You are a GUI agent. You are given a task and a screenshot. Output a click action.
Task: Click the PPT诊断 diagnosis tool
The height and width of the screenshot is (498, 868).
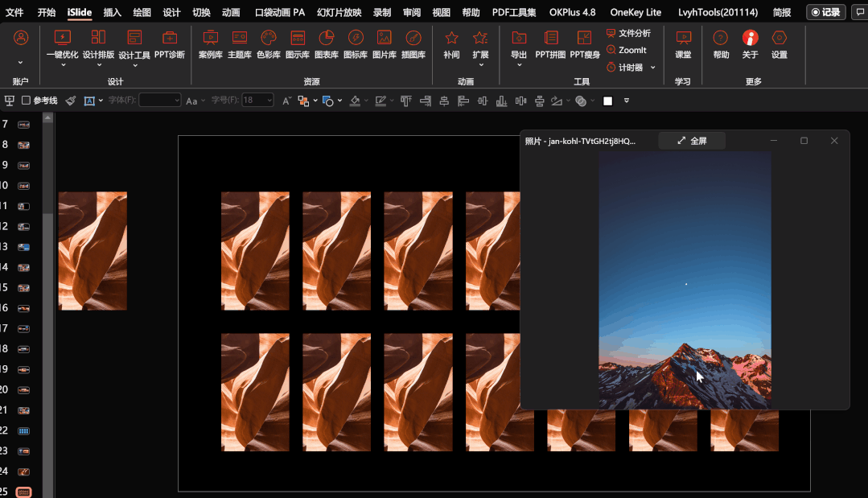[170, 43]
